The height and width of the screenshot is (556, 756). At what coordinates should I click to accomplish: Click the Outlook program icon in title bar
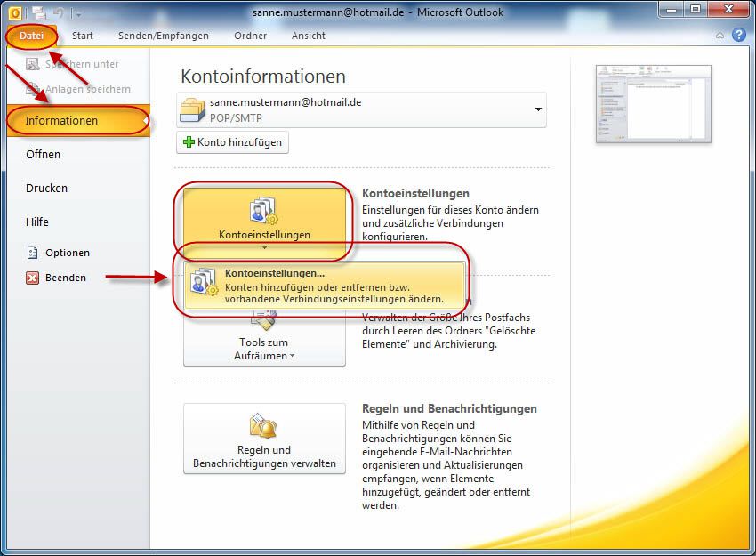point(14,12)
